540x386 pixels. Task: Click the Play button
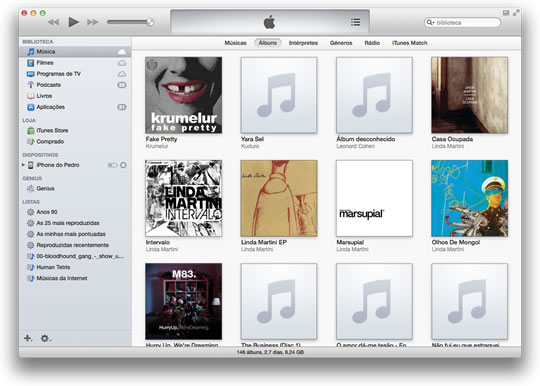73,22
